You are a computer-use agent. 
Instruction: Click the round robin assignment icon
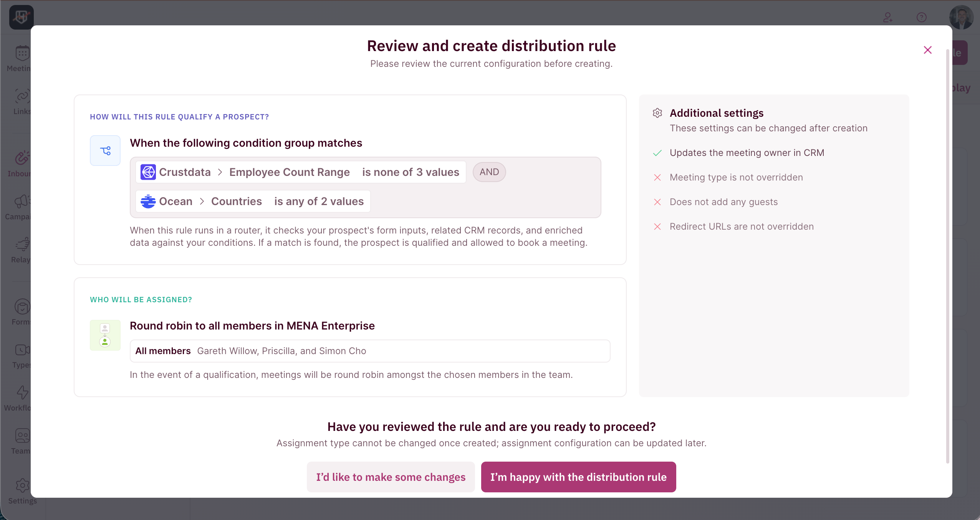tap(105, 335)
